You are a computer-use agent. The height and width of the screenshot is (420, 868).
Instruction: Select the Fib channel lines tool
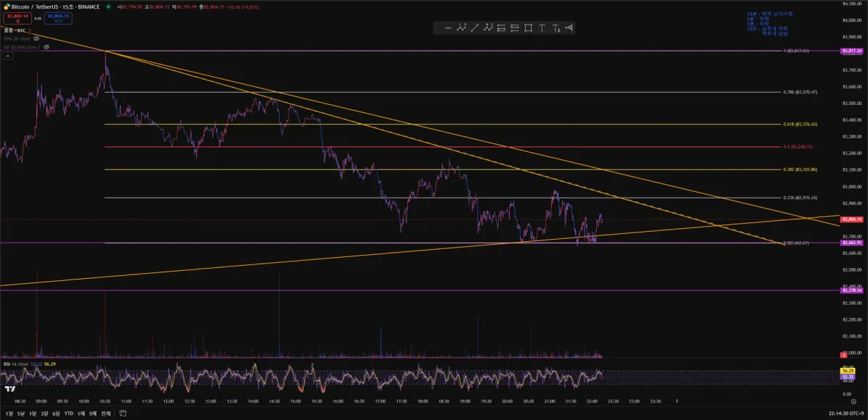click(x=514, y=28)
